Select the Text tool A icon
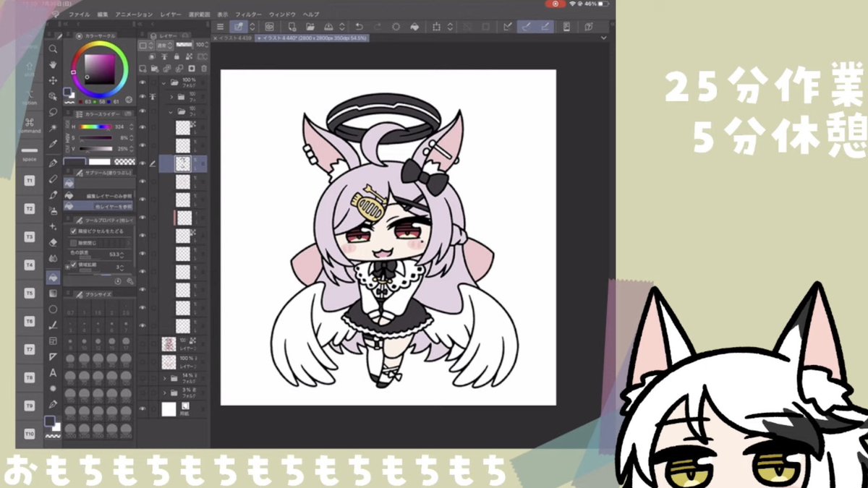Image resolution: width=868 pixels, height=488 pixels. pos(53,372)
